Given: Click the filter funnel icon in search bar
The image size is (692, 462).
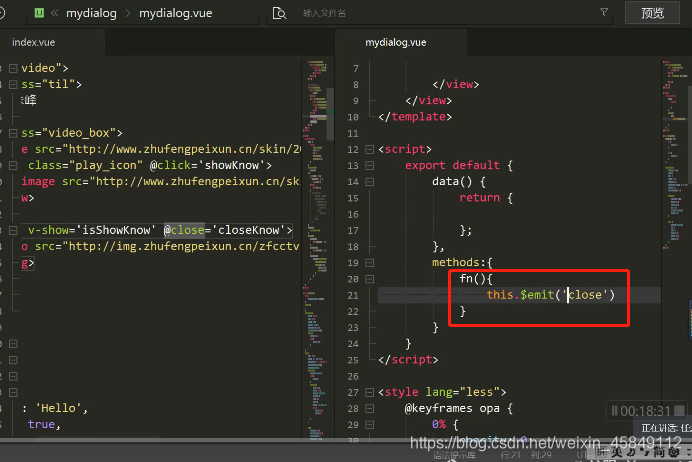Looking at the screenshot, I should tap(604, 12).
